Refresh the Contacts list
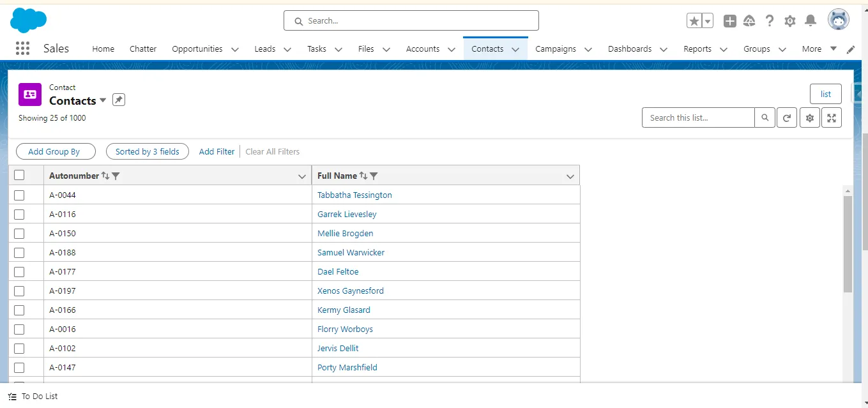 point(787,117)
